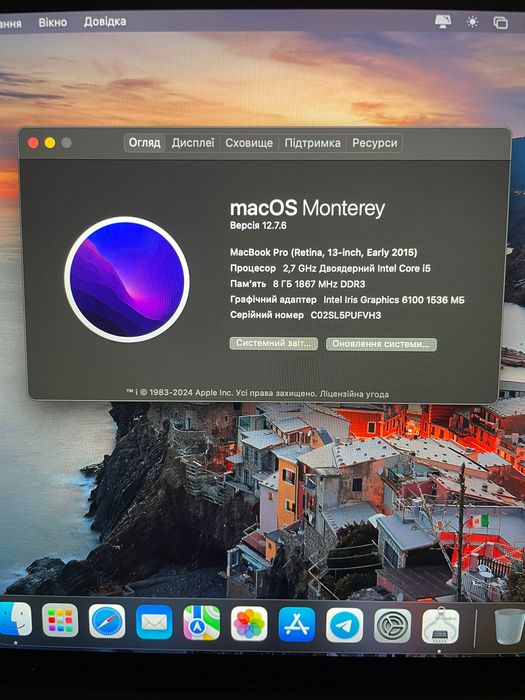Open Launchpad in the dock
Image resolution: width=525 pixels, height=700 pixels.
tap(60, 620)
